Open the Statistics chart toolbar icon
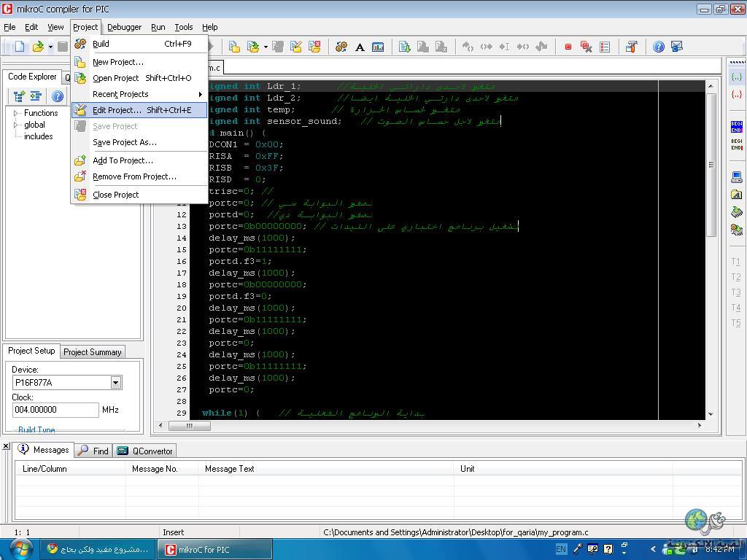Image resolution: width=747 pixels, height=560 pixels. [378, 47]
